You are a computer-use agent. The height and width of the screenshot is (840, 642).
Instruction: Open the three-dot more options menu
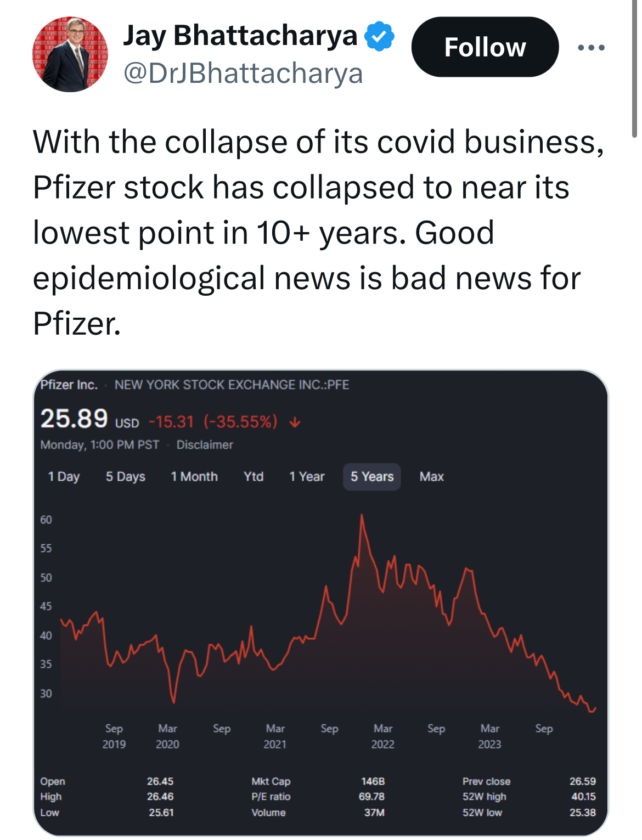[x=592, y=48]
